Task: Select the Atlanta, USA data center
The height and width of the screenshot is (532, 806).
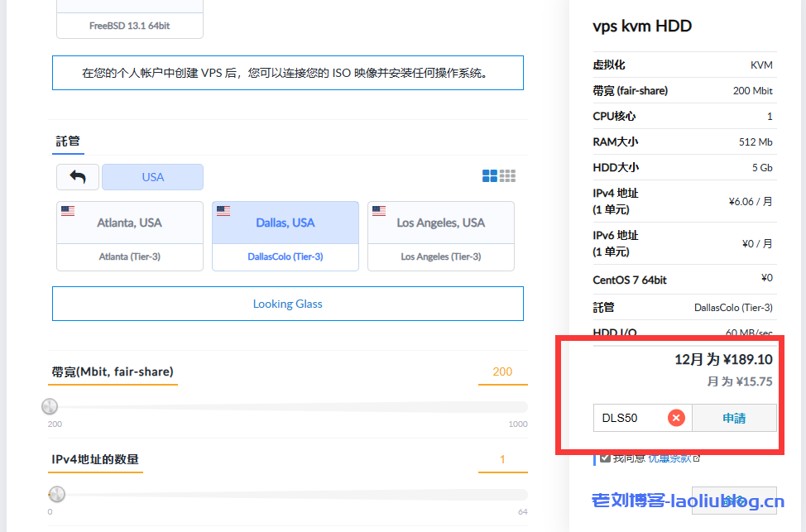Action: point(129,223)
